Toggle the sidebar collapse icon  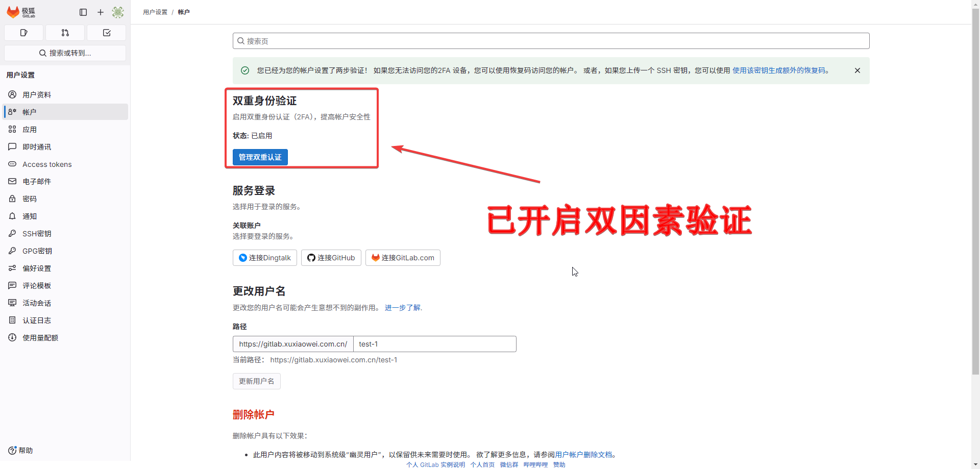point(83,12)
